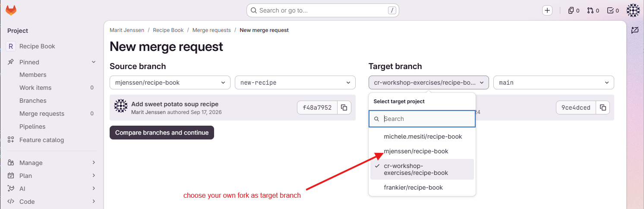Click the GitLab fox logo
644x209 pixels.
[11, 10]
